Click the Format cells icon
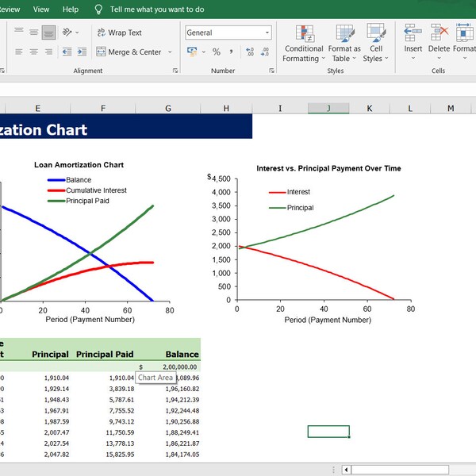 pyautogui.click(x=464, y=33)
